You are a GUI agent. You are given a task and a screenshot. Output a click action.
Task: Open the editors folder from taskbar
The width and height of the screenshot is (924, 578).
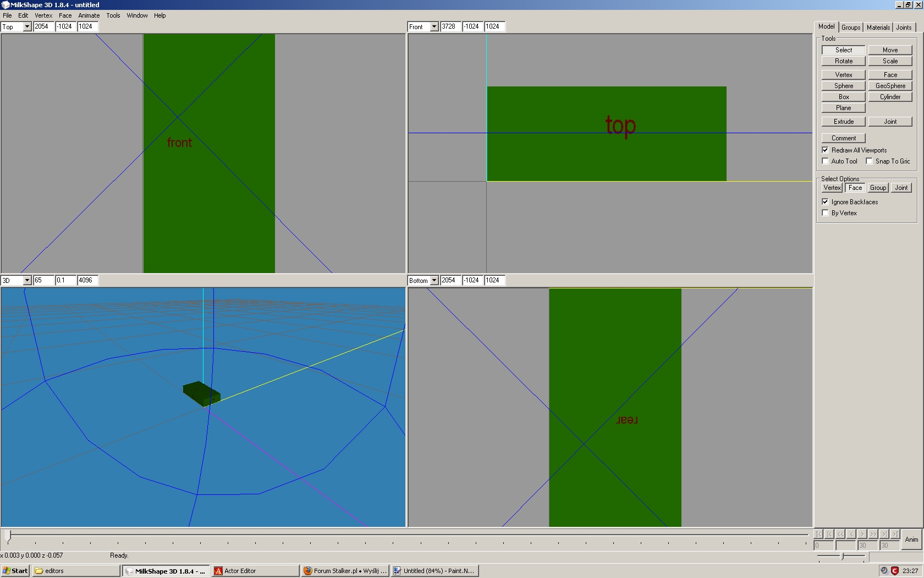click(76, 571)
